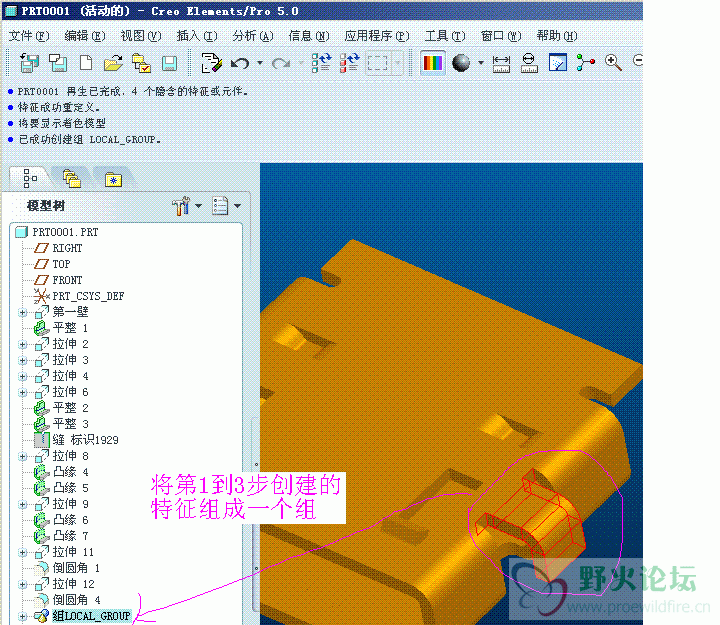Click the spin center axes icon
This screenshot has height=625, width=720.
point(585,62)
